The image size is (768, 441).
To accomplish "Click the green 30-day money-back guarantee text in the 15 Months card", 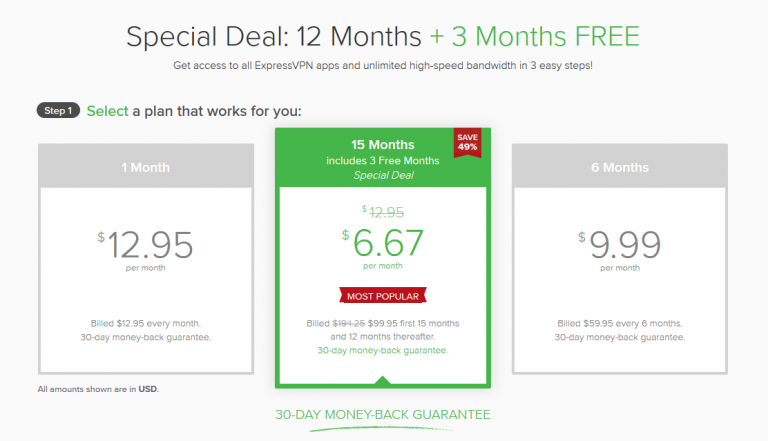I will coord(383,350).
